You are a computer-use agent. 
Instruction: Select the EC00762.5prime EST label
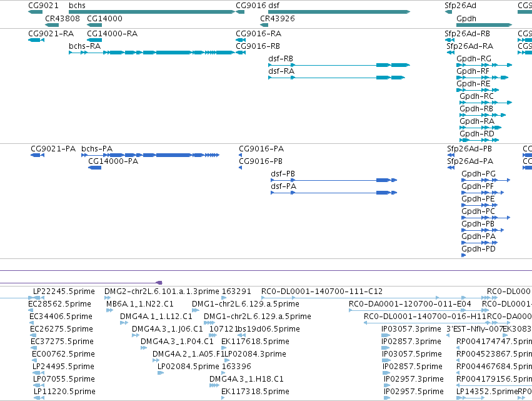[63, 354]
